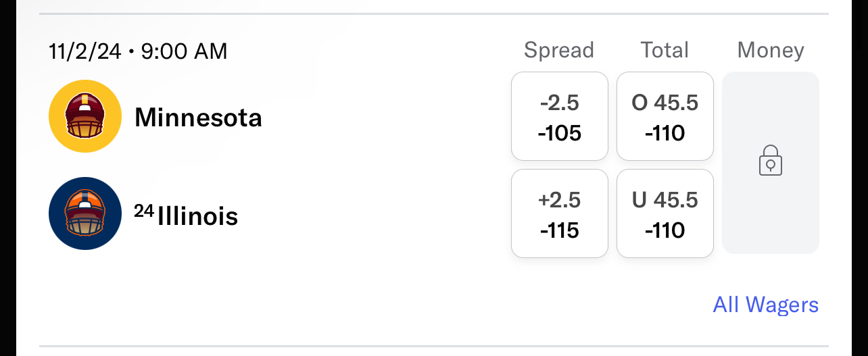
Task: Click the 9:00 AM kickoff time
Action: click(x=184, y=51)
